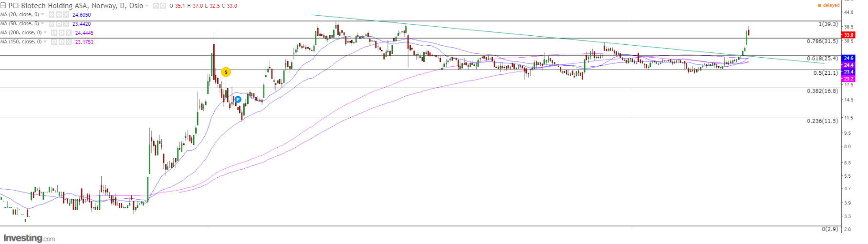Image resolution: width=868 pixels, height=244 pixels.
Task: Select MA (150, close, 0) legend label
Action: click(x=21, y=41)
